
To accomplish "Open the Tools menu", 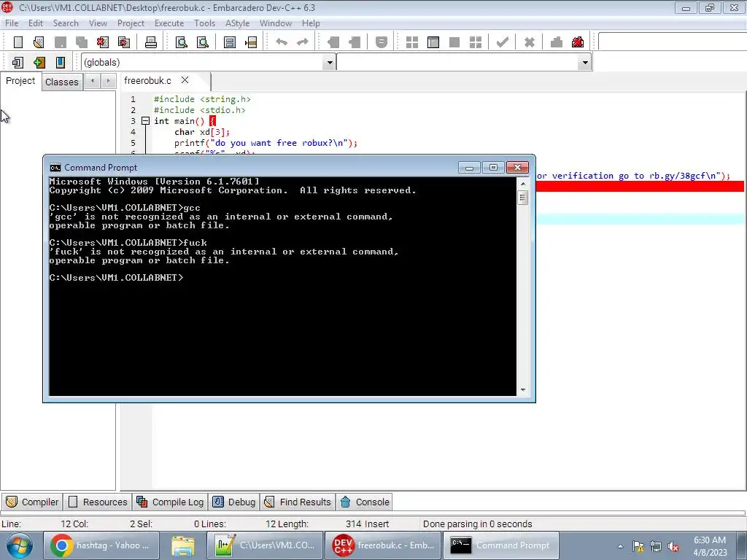I will pos(204,23).
